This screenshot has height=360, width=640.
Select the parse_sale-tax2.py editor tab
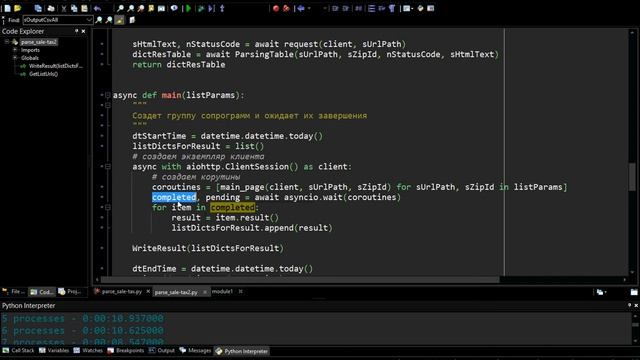[x=176, y=292]
